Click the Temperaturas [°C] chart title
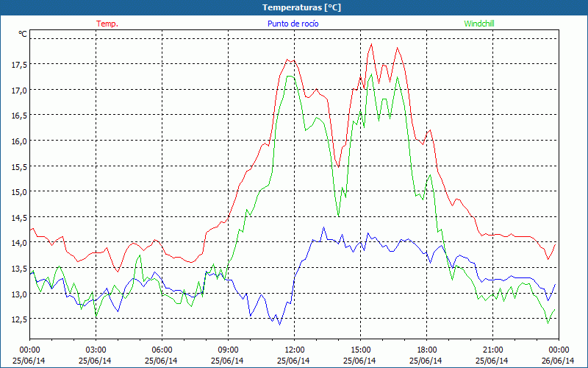 coord(301,7)
